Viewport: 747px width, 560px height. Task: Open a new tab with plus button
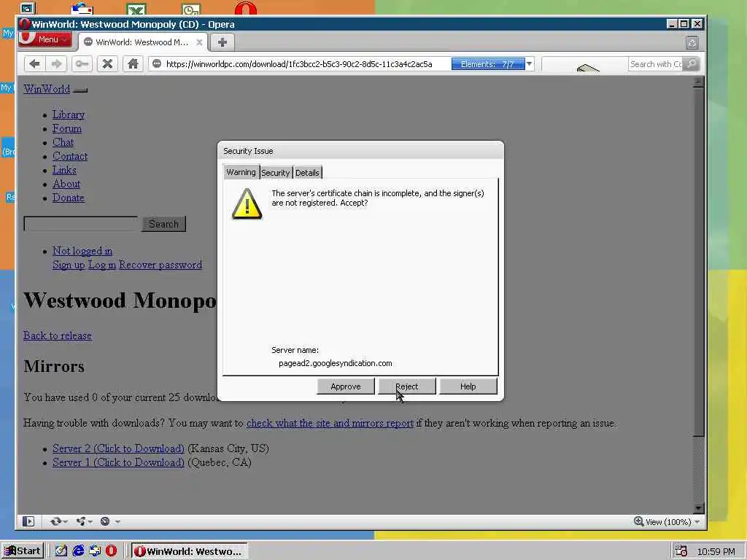click(x=222, y=42)
